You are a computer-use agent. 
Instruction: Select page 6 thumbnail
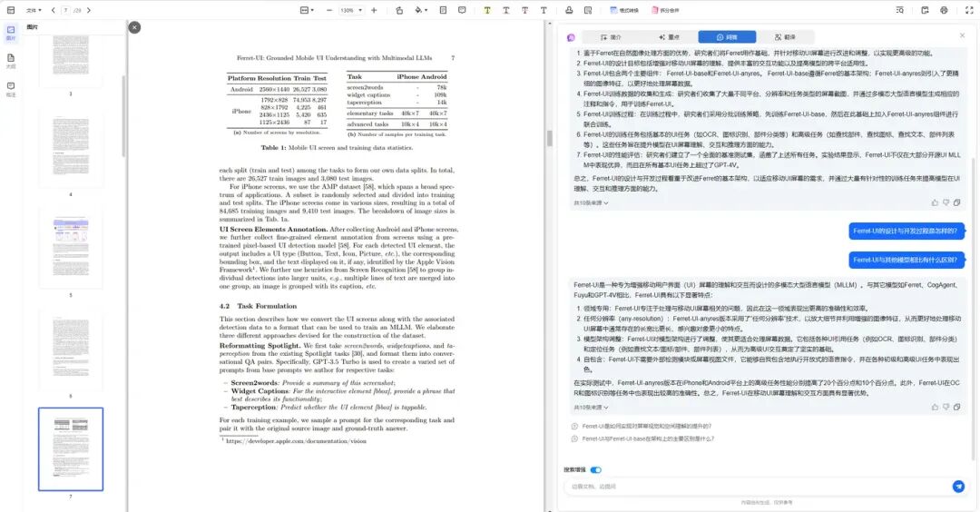[71, 348]
